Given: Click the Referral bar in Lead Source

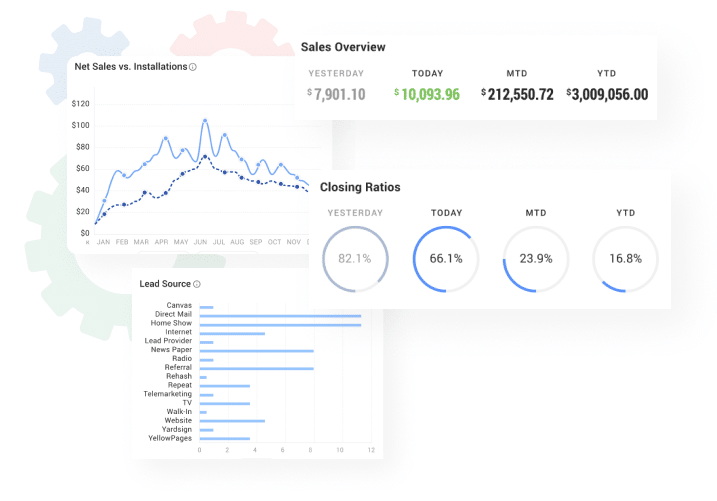Looking at the screenshot, I should click(x=257, y=368).
